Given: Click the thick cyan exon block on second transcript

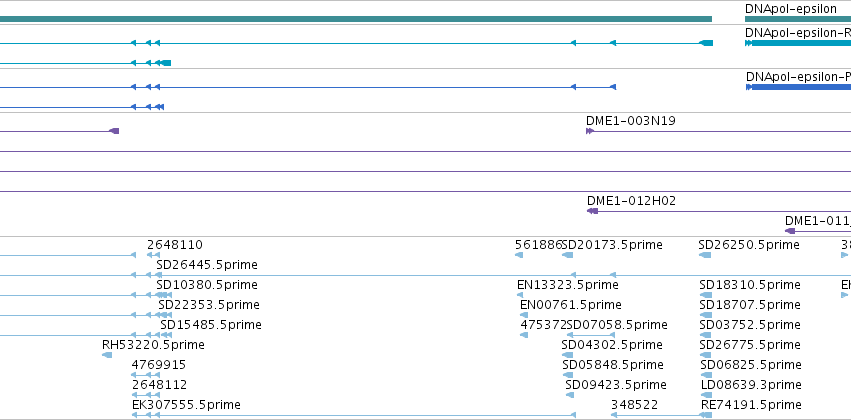Looking at the screenshot, I should click(166, 63).
